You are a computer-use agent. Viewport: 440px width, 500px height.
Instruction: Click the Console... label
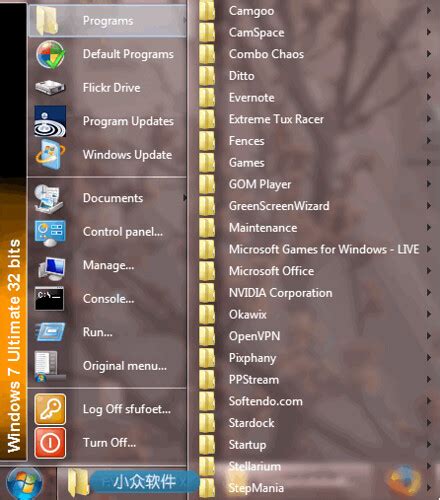point(109,299)
